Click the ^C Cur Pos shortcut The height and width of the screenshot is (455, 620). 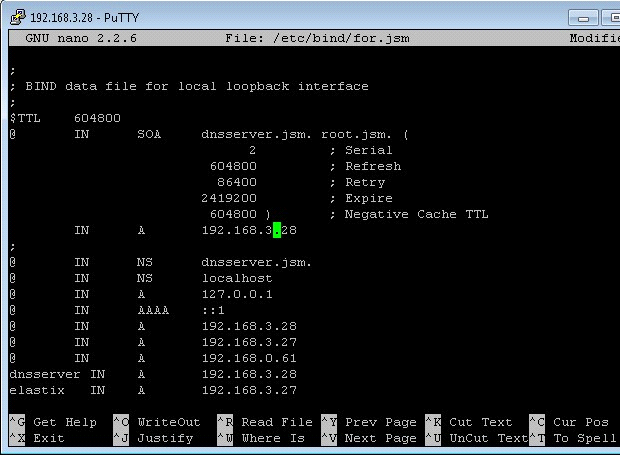[569, 422]
